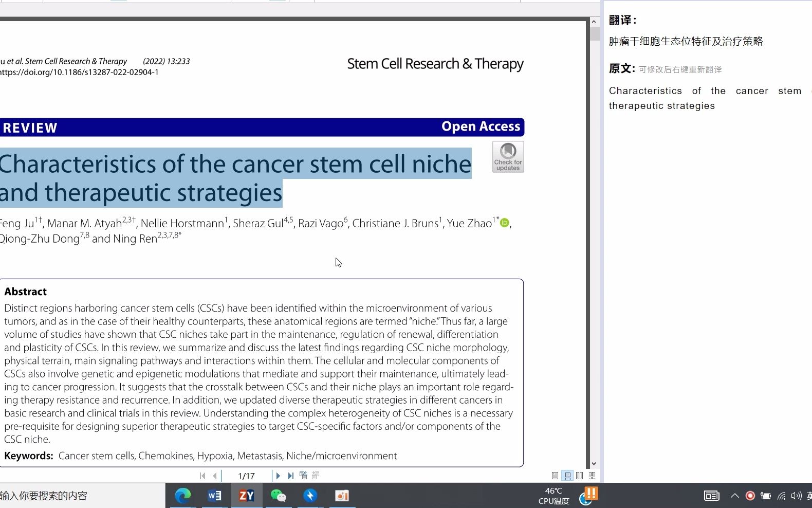The width and height of the screenshot is (812, 508).
Task: Open the blue bird app in taskbar
Action: click(310, 496)
